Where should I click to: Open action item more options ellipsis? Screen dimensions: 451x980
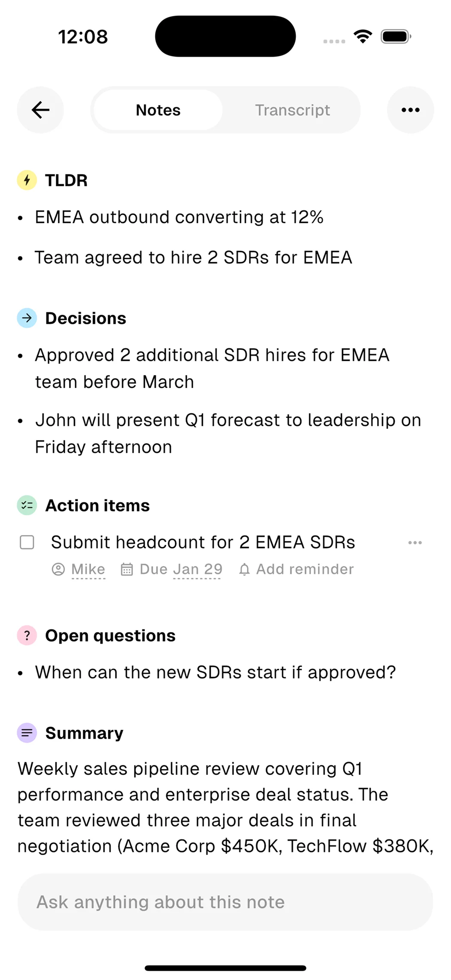pos(415,543)
